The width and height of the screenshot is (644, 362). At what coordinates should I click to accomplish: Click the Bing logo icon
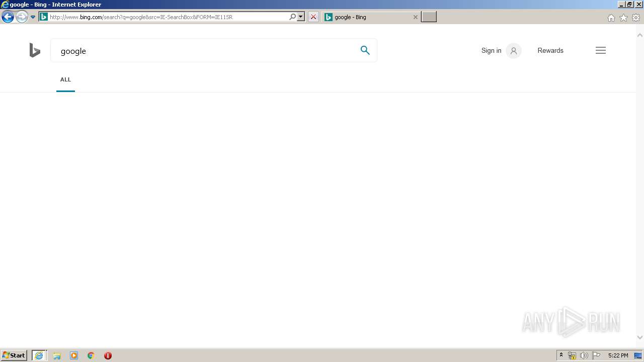35,50
